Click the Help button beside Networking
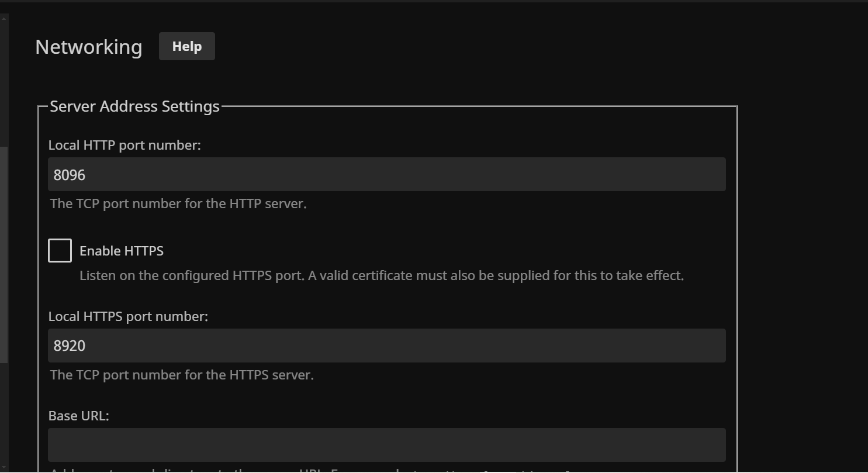Viewport: 868px width, 473px height. click(x=186, y=46)
